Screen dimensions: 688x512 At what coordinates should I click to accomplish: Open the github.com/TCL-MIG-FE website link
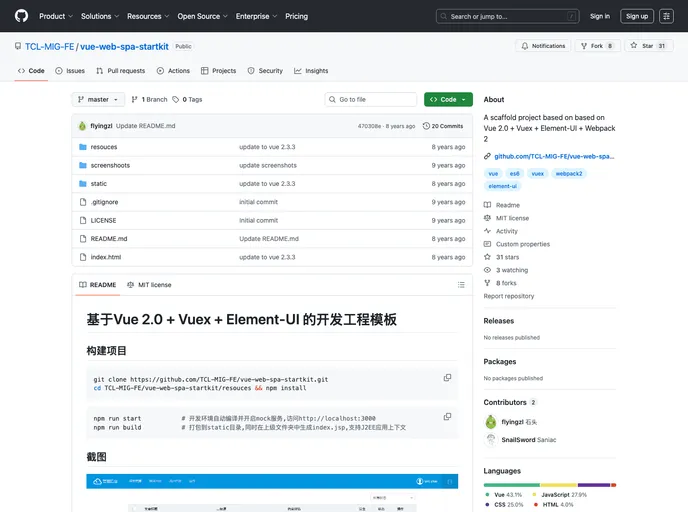click(554, 157)
